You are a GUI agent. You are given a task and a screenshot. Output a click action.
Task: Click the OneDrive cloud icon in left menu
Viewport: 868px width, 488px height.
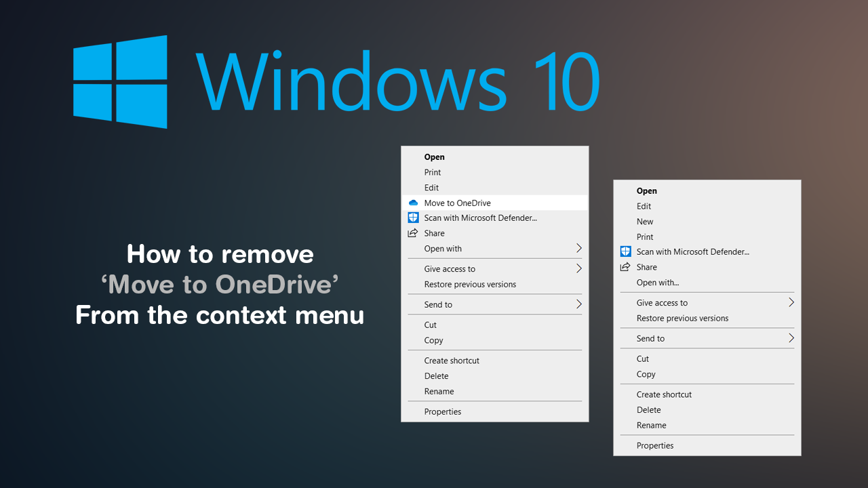pyautogui.click(x=413, y=203)
